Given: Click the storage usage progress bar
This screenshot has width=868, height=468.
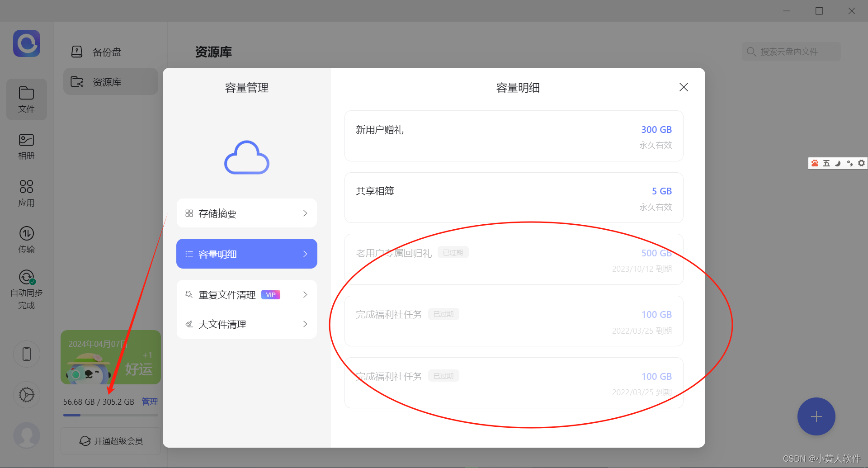Looking at the screenshot, I should click(111, 415).
